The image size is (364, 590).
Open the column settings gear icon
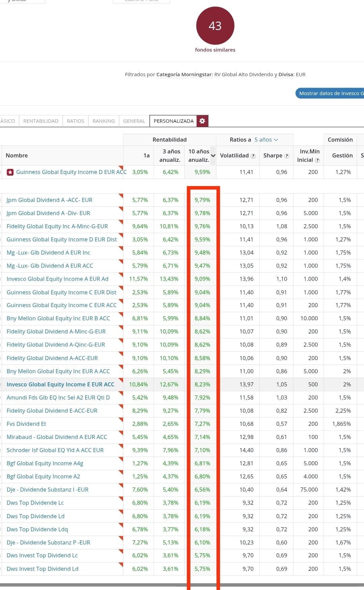click(202, 121)
